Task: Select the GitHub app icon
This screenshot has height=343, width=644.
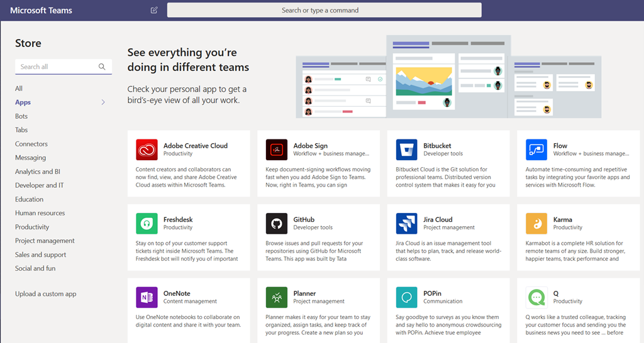Action: coord(277,224)
